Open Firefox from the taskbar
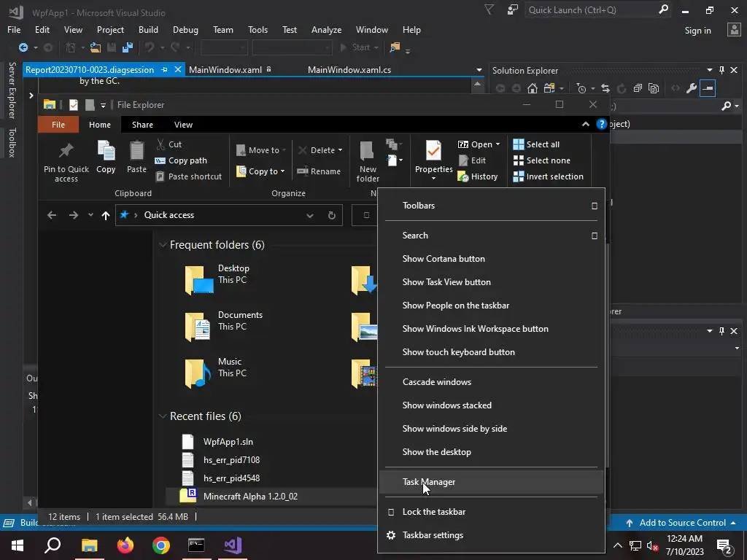Screen dimensions: 747x560 pos(125,545)
